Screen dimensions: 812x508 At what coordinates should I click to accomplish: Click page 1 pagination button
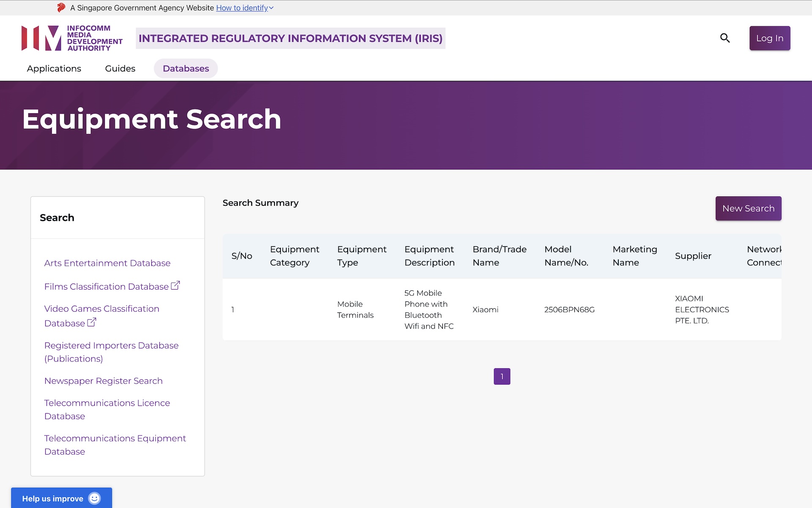(x=502, y=376)
